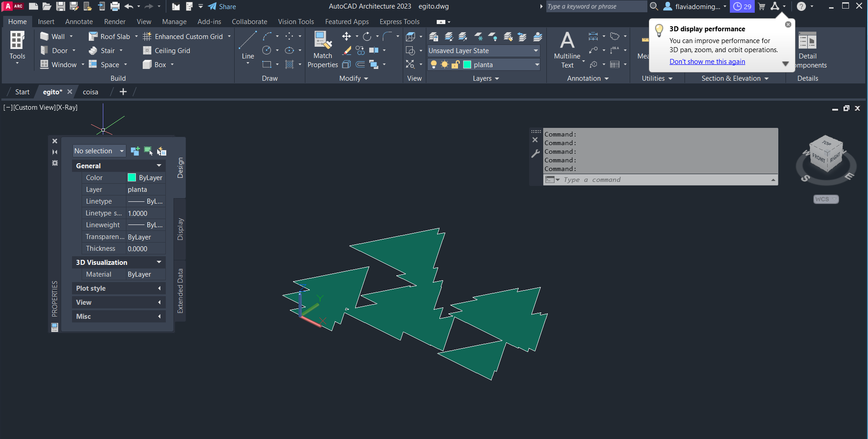Click the Share button
868x439 pixels.
tap(222, 6)
